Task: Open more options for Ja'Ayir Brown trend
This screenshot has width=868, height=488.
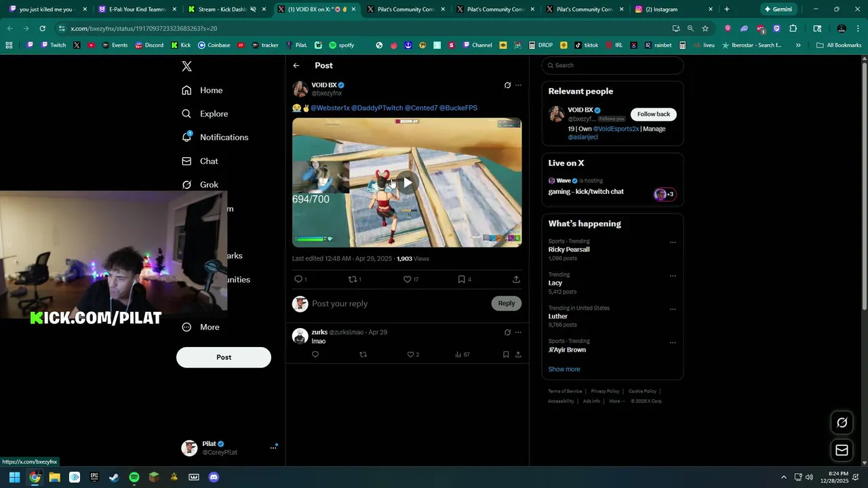Action: coord(673,342)
